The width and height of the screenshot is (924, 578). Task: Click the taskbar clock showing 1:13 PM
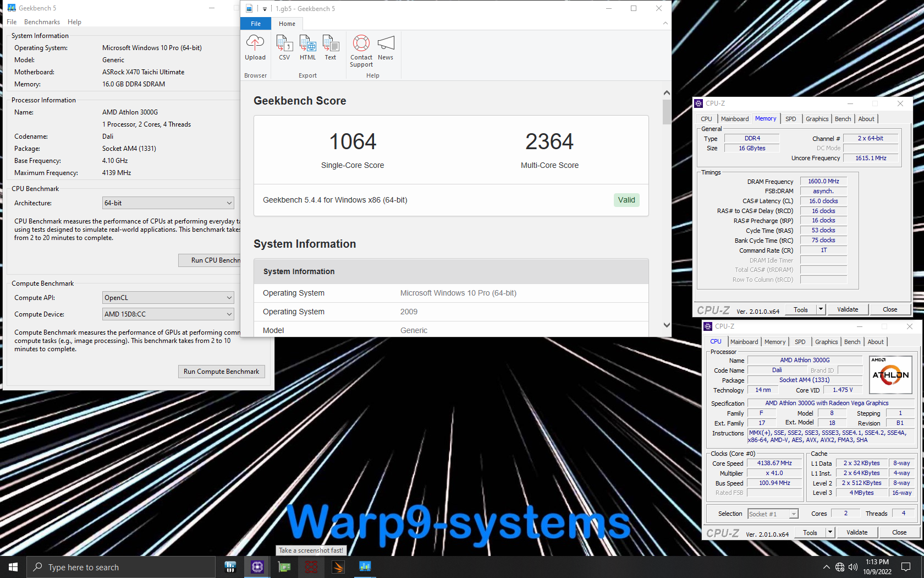[x=877, y=567]
